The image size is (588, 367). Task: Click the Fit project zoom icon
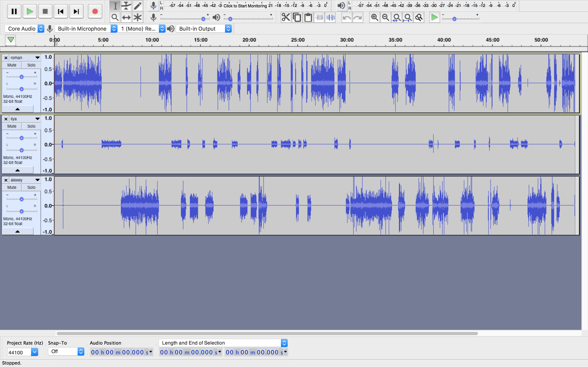(x=408, y=18)
